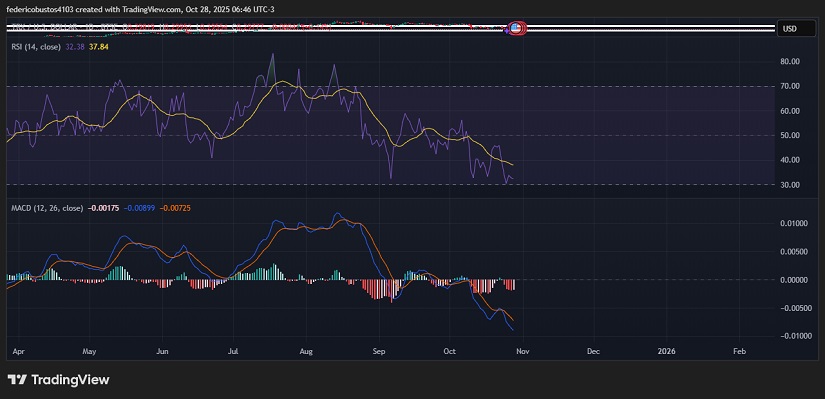The image size is (825, 399).
Task: Click the 2026 label on time axis
Action: (667, 351)
